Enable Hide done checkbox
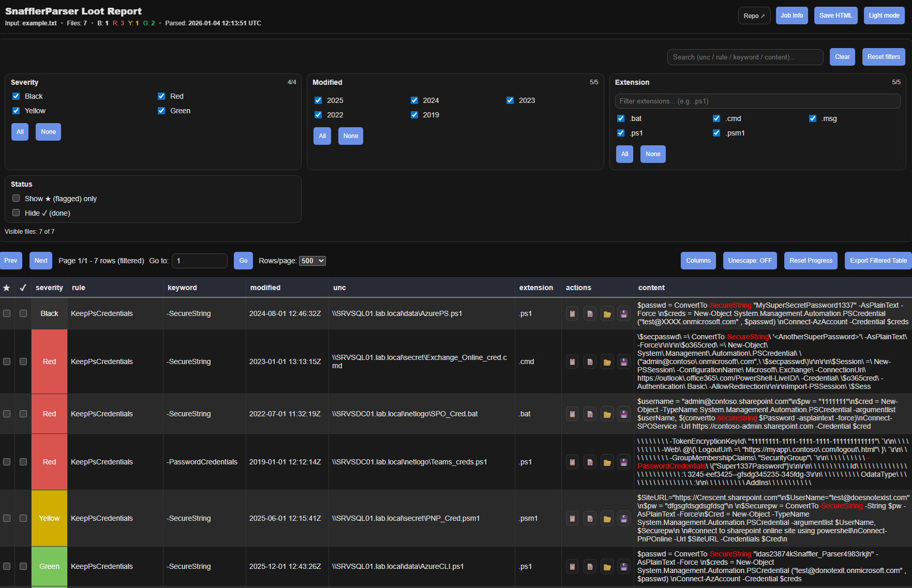Viewport: 912px width, 588px height. 16,213
